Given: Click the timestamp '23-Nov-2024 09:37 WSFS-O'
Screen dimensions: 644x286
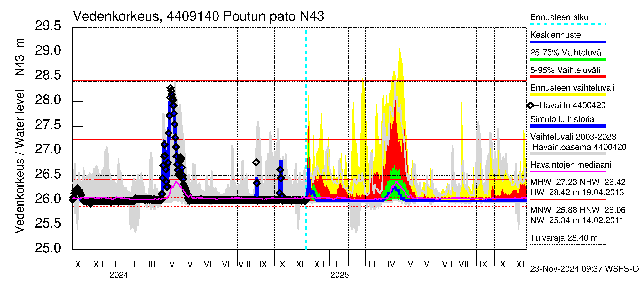Looking at the screenshot, I should coord(584,269).
